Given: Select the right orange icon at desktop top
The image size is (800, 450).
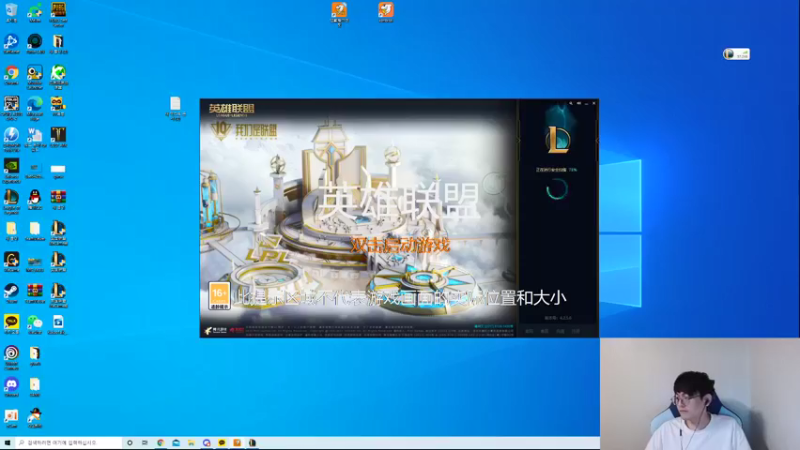Looking at the screenshot, I should 386,10.
